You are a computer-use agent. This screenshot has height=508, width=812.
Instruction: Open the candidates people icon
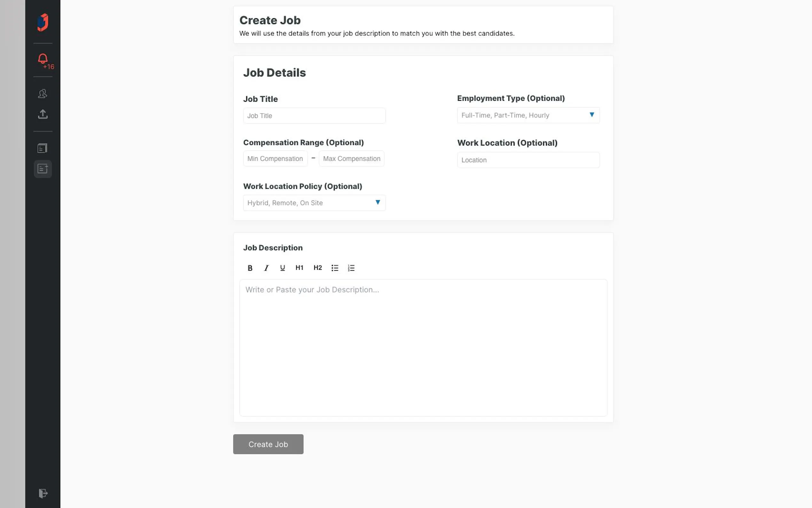point(43,93)
